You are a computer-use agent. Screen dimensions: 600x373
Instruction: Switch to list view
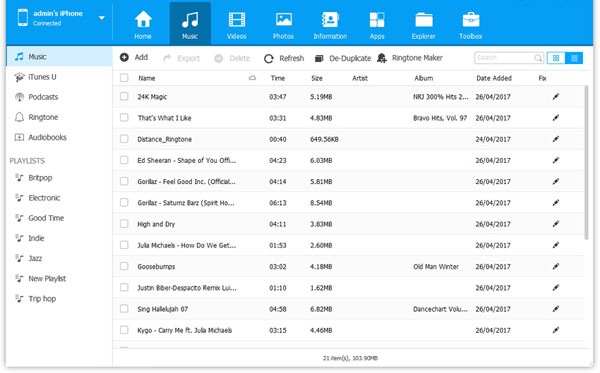pos(574,58)
